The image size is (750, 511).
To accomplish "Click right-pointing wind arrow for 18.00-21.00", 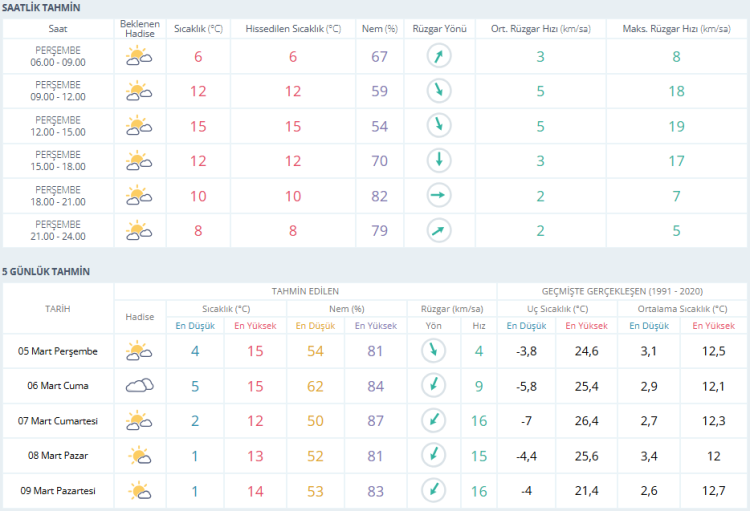I will pos(438,195).
